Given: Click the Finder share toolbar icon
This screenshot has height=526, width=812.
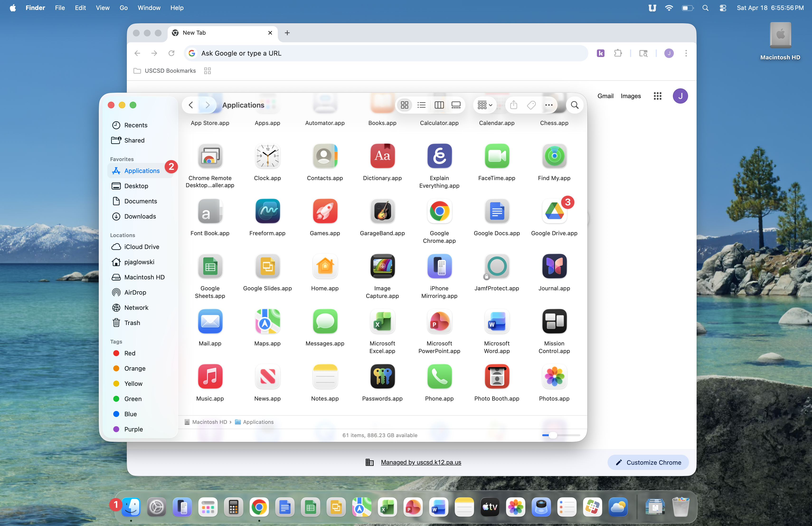Looking at the screenshot, I should (514, 105).
